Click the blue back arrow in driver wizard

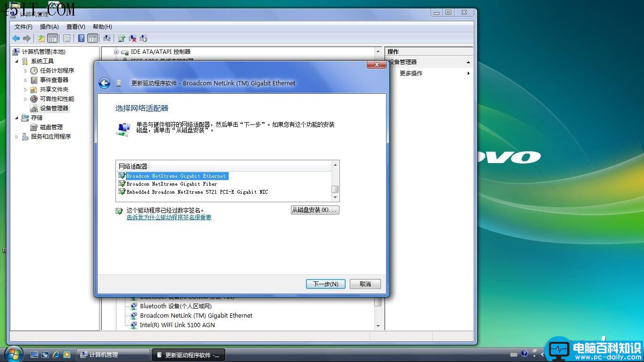click(x=104, y=83)
